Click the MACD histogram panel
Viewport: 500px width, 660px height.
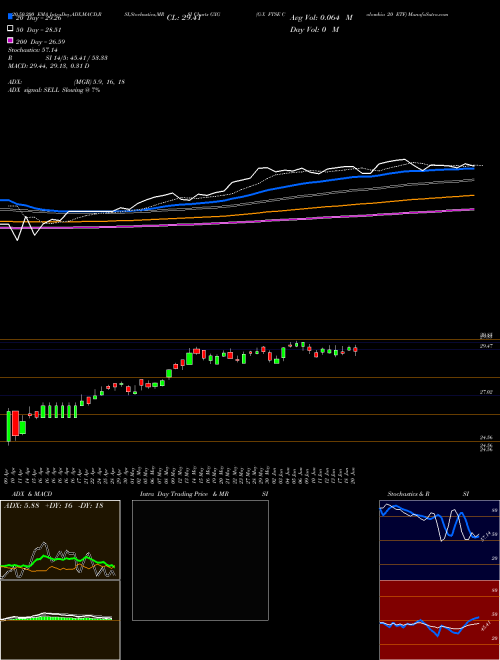60,620
